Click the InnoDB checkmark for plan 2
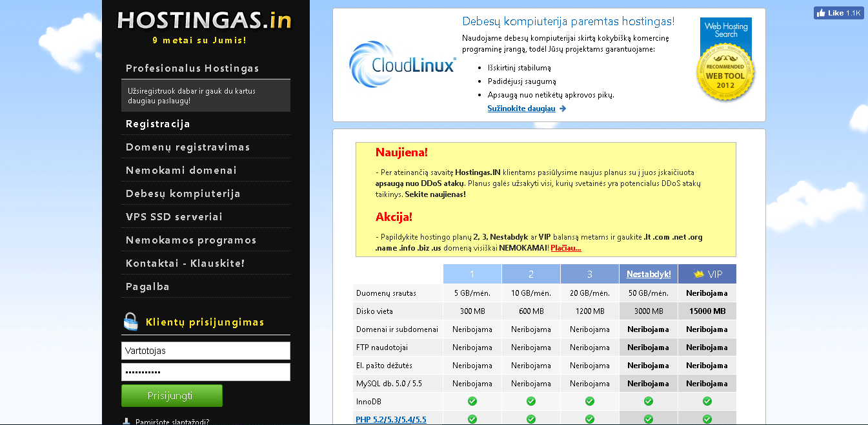This screenshot has width=868, height=425. (531, 402)
